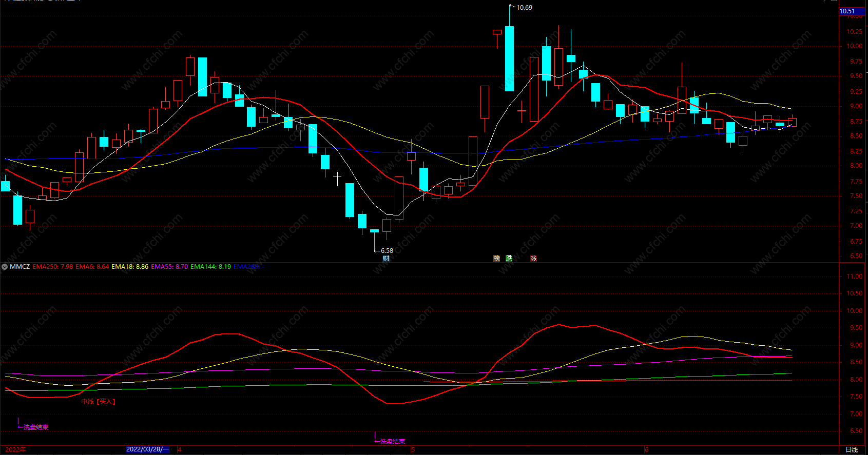Click month 5 marker on time axis
Screen dimensions: 868x455
413,450
